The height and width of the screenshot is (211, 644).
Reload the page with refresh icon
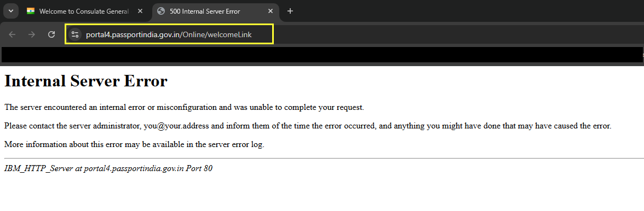pyautogui.click(x=51, y=34)
